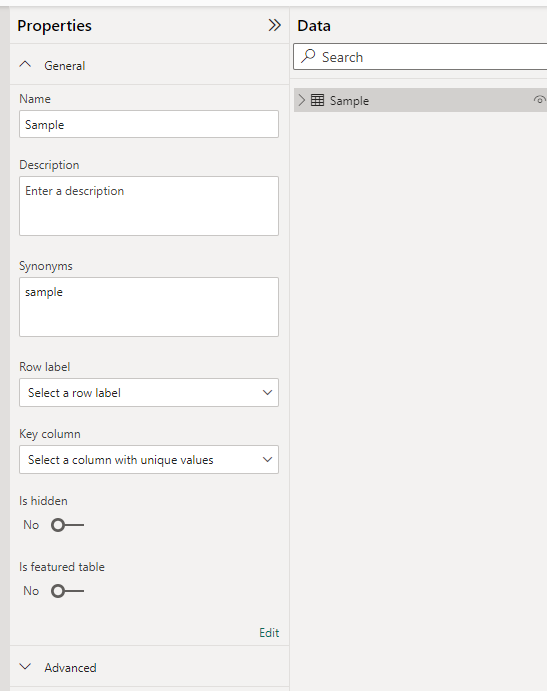547x691 pixels.
Task: Toggle the Is featured table switch
Action: coord(67,591)
